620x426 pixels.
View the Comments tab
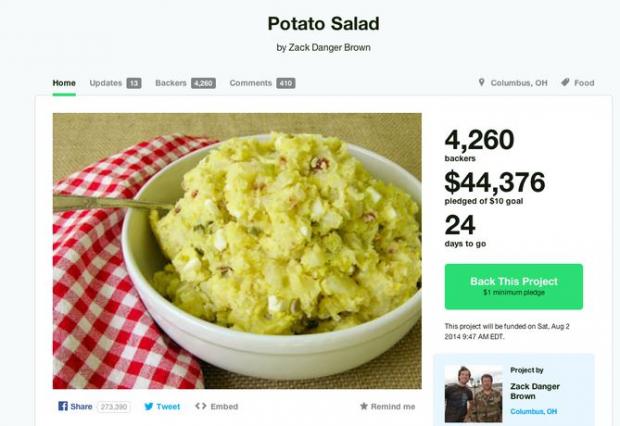(x=251, y=83)
